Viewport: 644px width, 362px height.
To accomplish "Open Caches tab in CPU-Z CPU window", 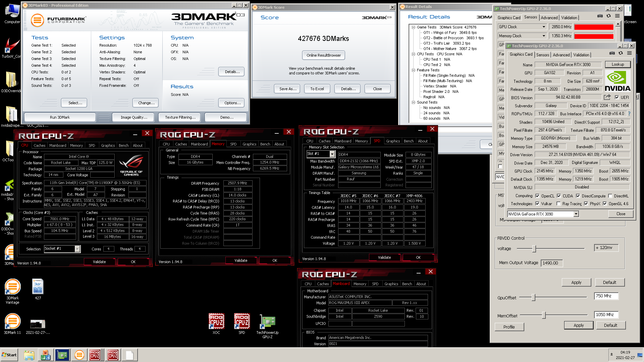I will 39,145.
